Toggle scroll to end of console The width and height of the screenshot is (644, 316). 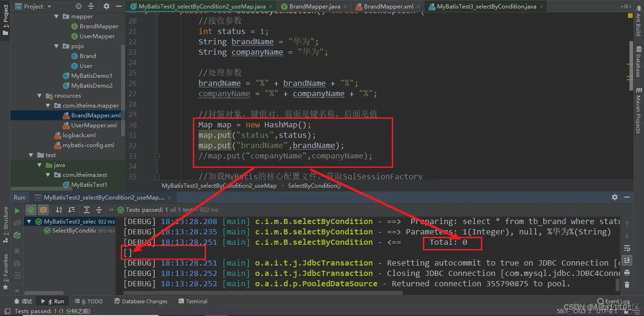pyautogui.click(x=627, y=260)
